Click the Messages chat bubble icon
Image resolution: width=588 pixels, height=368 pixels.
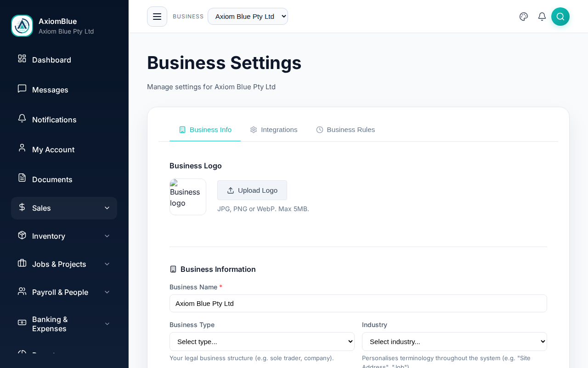[22, 88]
